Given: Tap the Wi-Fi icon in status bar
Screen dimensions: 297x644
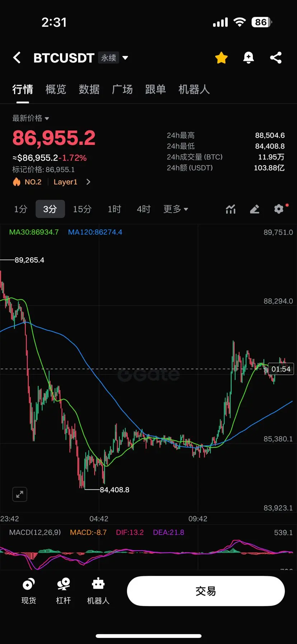Looking at the screenshot, I should point(240,22).
